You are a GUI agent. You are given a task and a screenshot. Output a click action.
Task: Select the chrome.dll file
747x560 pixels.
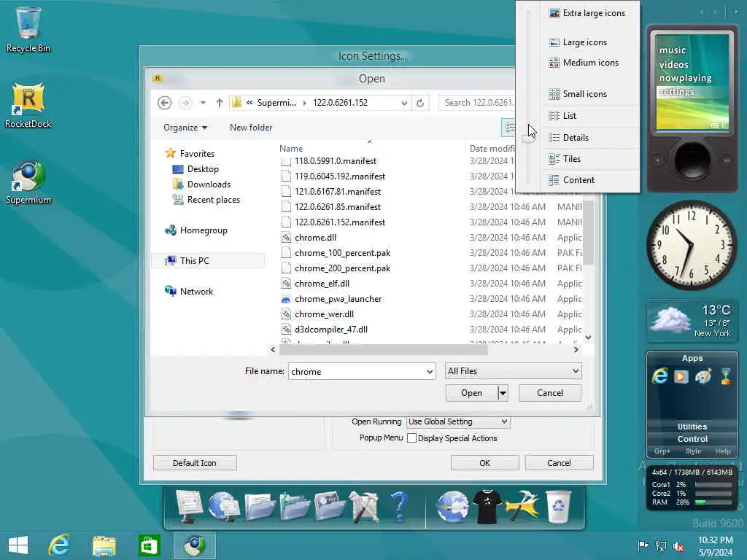pyautogui.click(x=315, y=238)
